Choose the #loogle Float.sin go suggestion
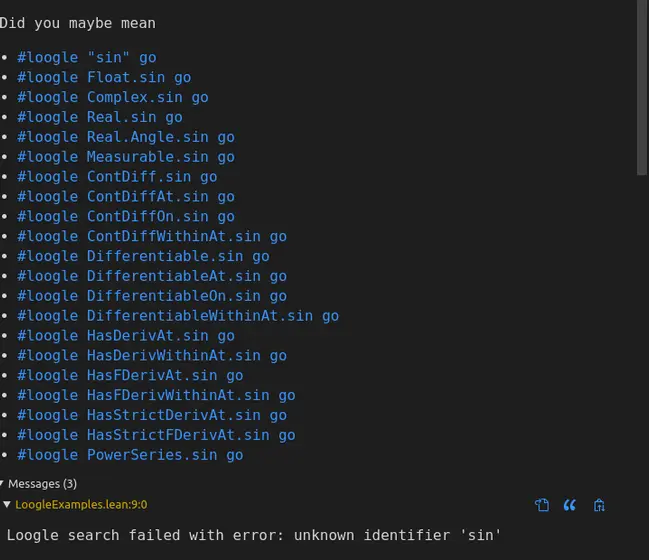Viewport: 649px width, 560px height. tap(104, 77)
